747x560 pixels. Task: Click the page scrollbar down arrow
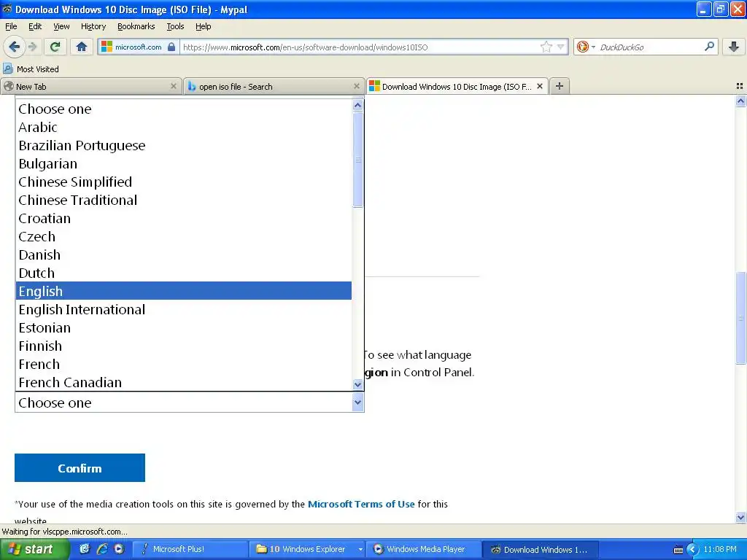click(740, 517)
